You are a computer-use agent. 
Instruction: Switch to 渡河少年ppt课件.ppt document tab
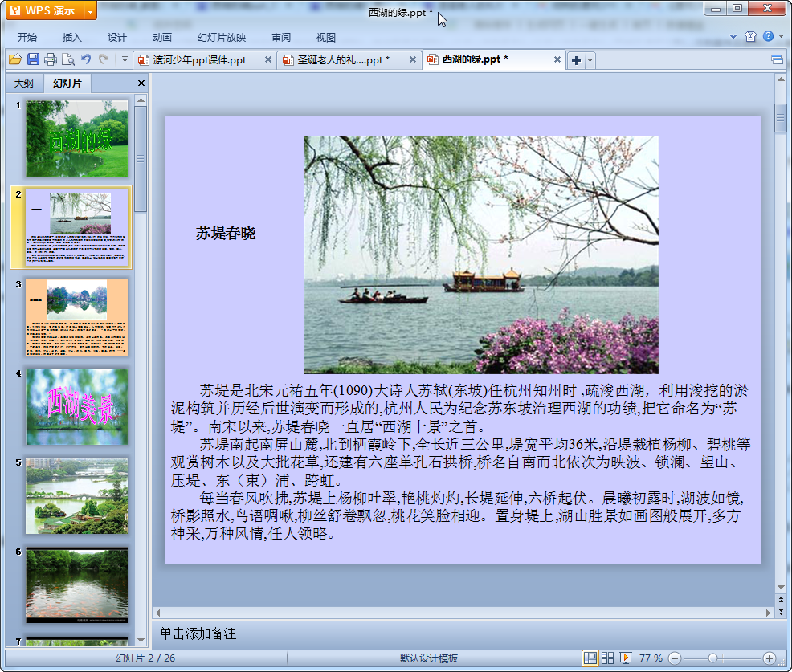pos(199,60)
